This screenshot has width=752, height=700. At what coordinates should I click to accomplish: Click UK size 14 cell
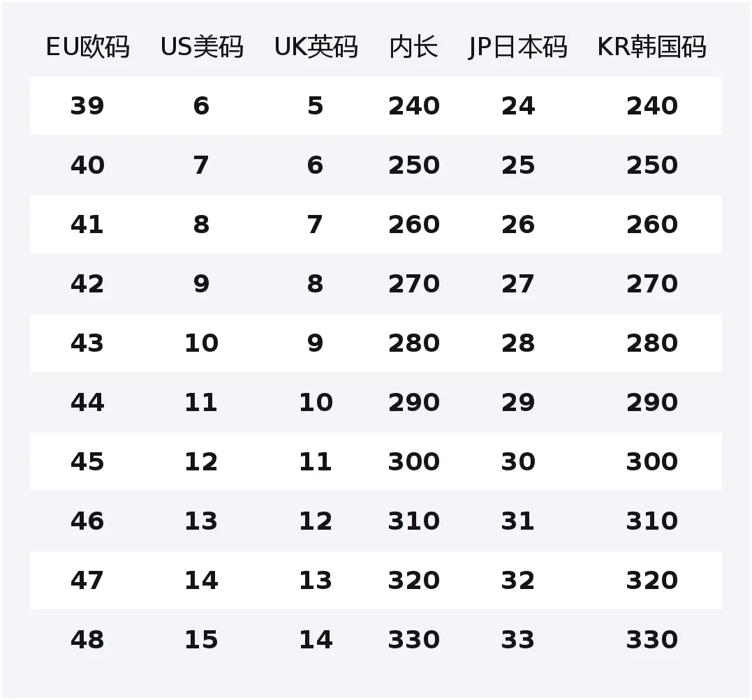coord(316,639)
